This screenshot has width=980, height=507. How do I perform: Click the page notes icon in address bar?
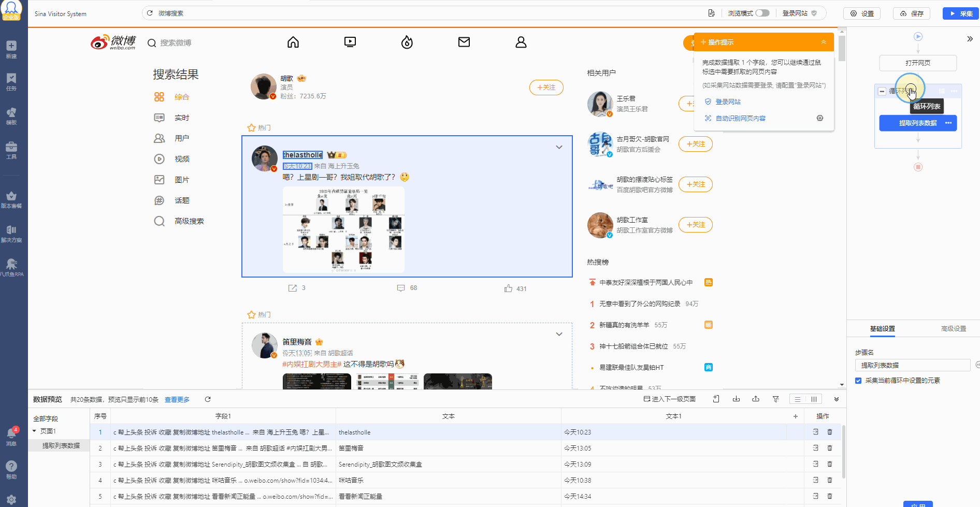(x=712, y=13)
